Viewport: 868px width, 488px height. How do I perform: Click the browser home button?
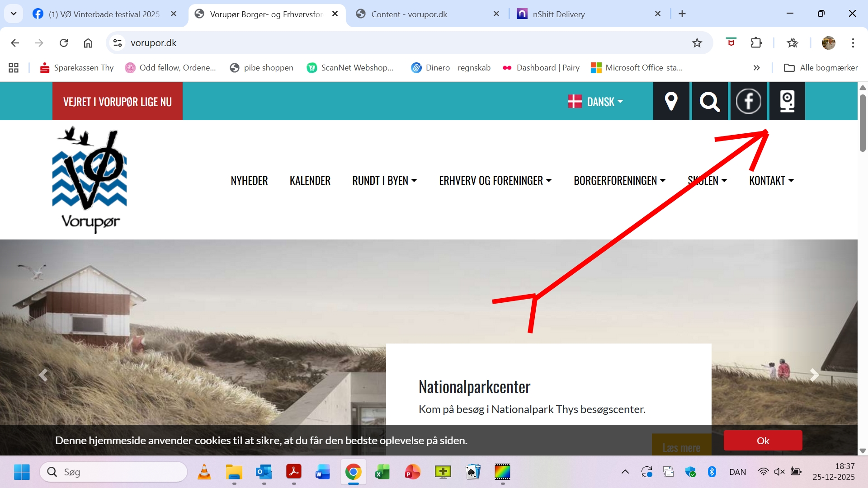(x=88, y=43)
